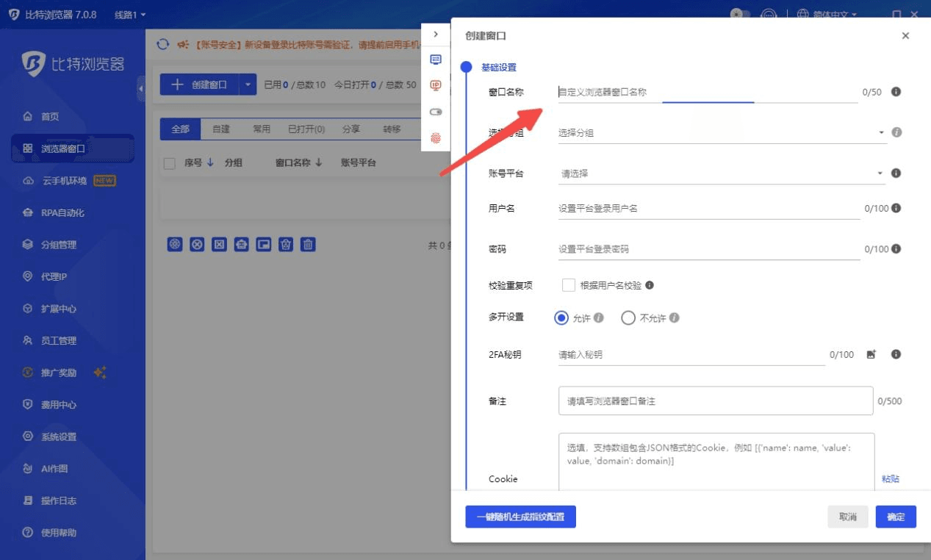Click the fingerprint icon in side strip

click(x=436, y=137)
